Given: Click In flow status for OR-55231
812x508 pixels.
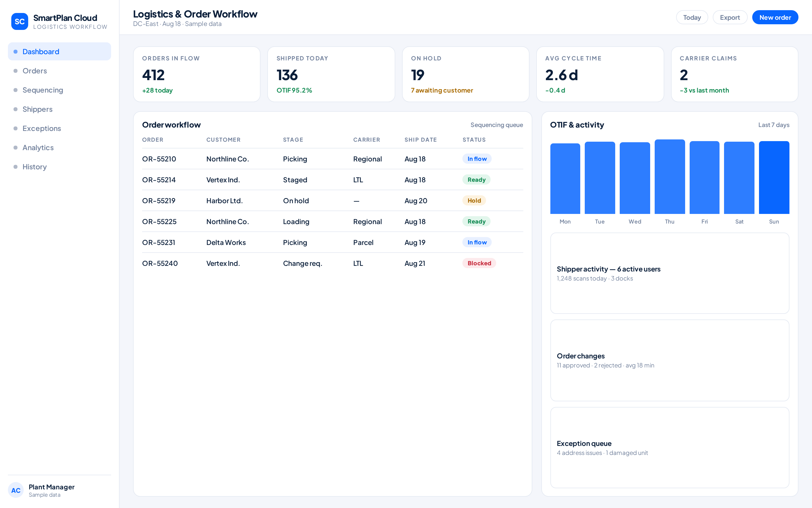Looking at the screenshot, I should 477,242.
